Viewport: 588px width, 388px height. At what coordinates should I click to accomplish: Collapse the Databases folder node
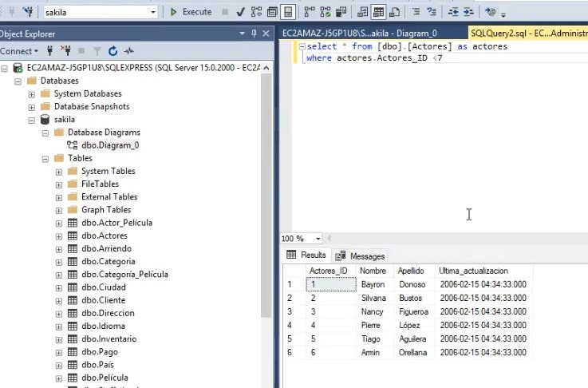click(18, 81)
